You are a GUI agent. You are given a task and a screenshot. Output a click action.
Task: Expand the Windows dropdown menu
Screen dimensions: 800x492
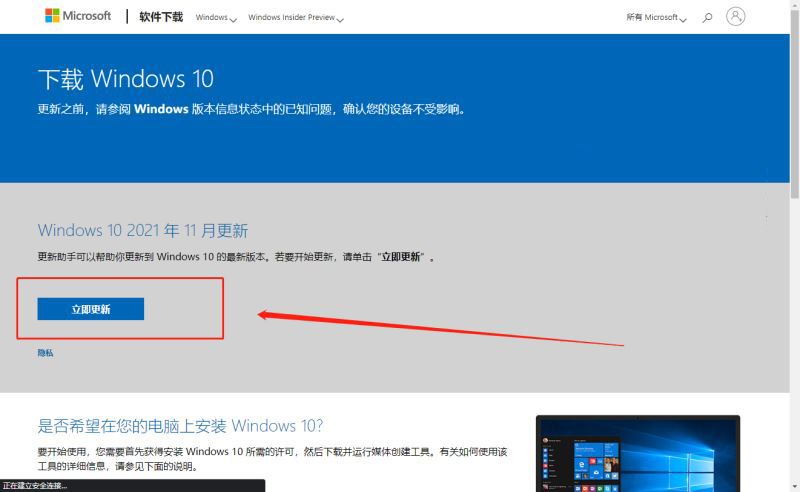point(216,17)
